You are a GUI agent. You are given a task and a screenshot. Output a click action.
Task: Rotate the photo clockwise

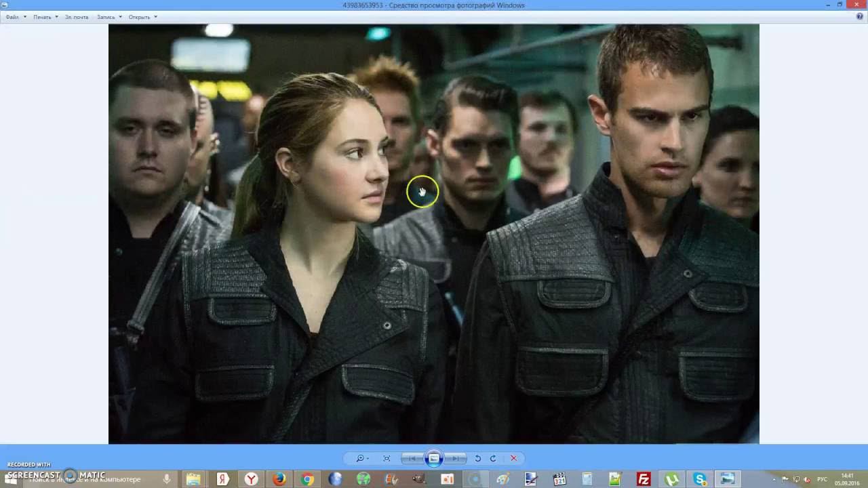point(493,458)
